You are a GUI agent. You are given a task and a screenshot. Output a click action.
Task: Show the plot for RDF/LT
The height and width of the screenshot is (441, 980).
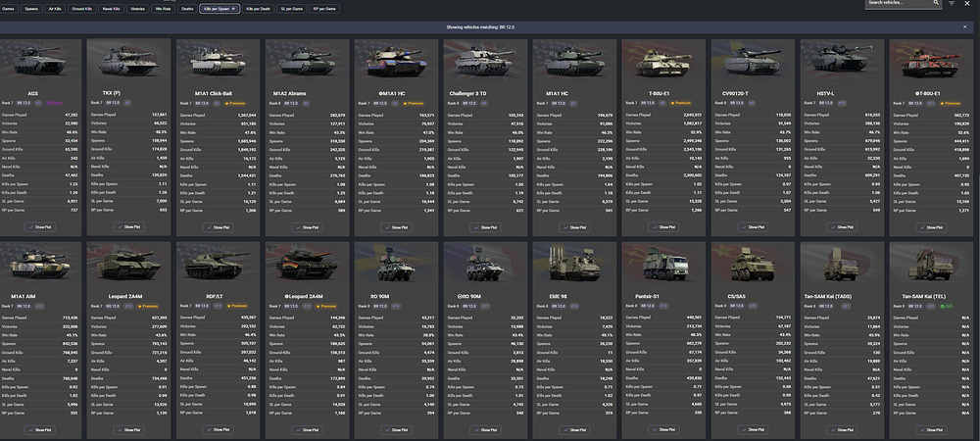[x=219, y=430]
